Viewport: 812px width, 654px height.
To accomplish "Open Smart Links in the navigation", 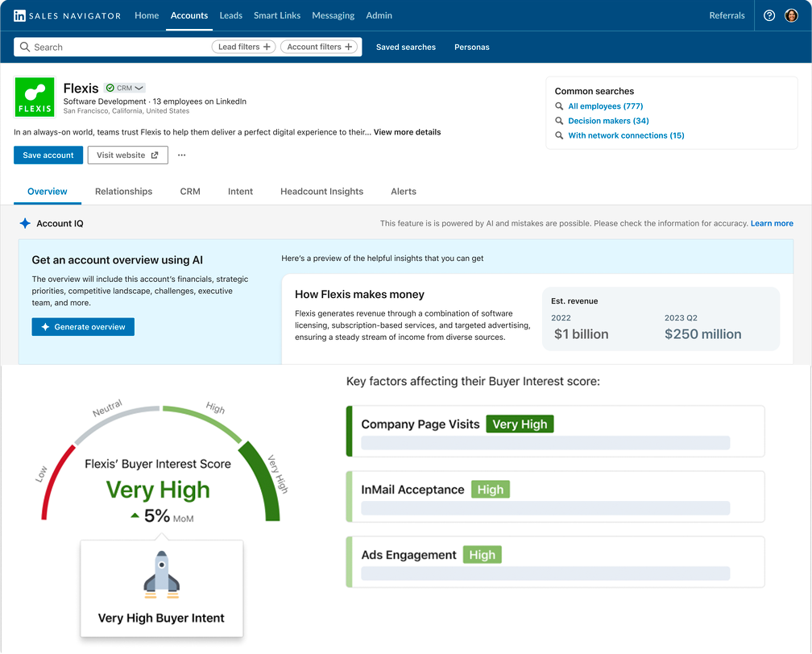I will [x=277, y=15].
